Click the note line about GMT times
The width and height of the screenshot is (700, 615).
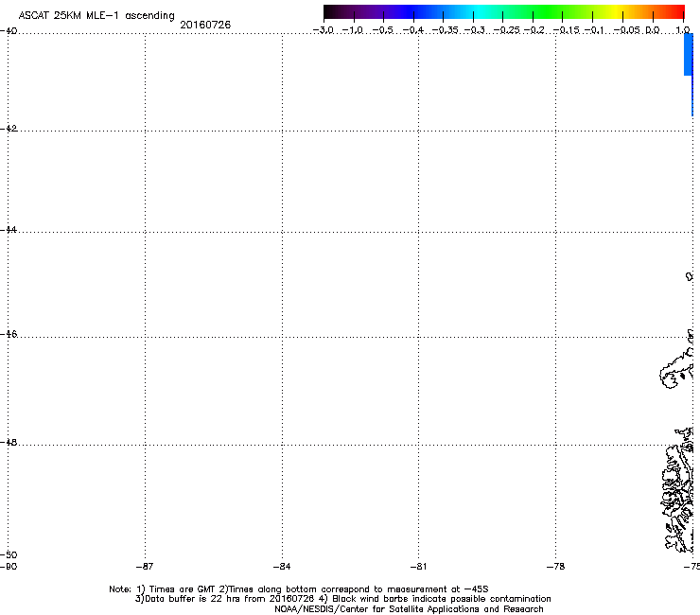pyautogui.click(x=299, y=589)
